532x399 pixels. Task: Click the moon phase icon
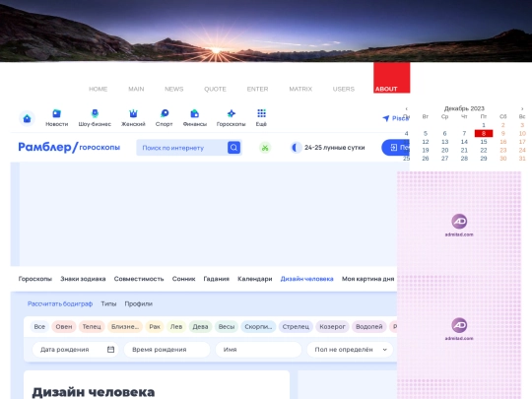pos(296,148)
